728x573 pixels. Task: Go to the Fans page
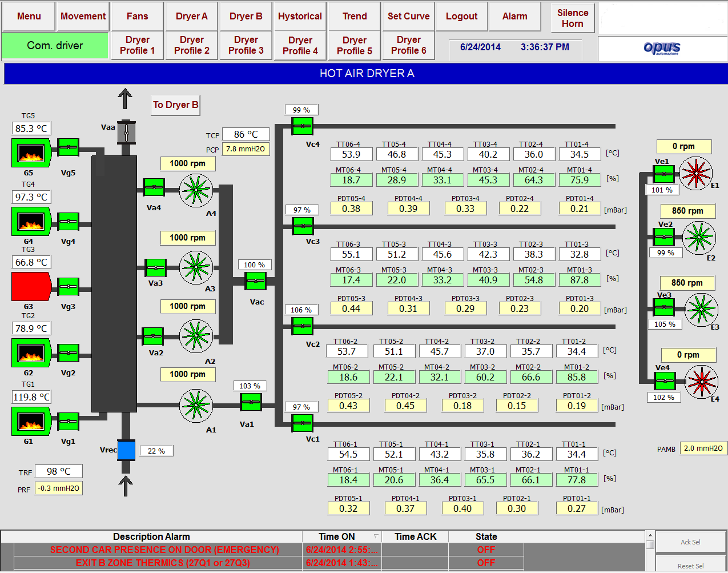(138, 17)
